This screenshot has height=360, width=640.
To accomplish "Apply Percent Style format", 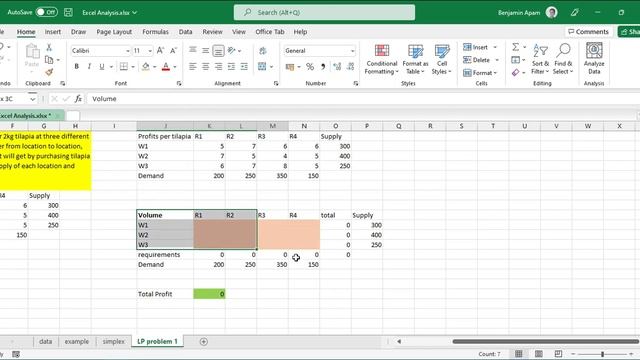I will 310,67.
